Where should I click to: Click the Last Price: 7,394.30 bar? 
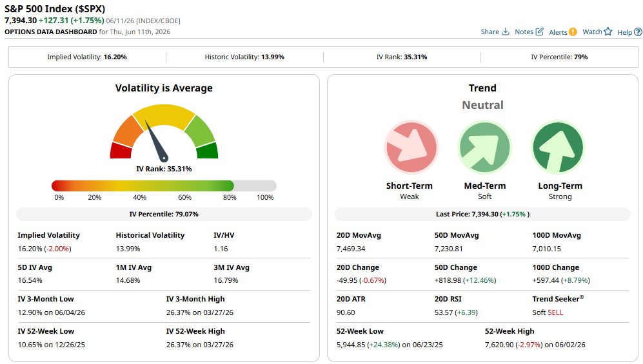coord(482,214)
